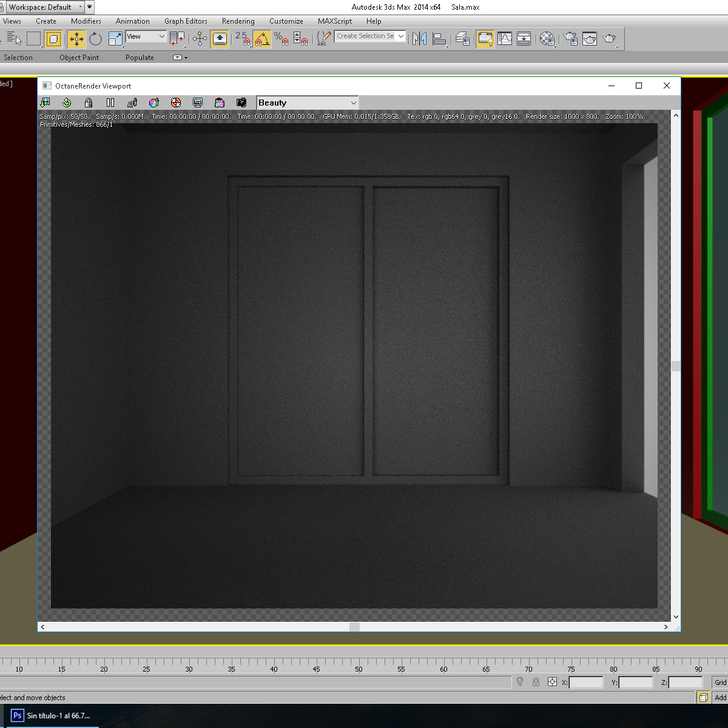The height and width of the screenshot is (728, 728).
Task: Open the Graph Editors menu
Action: point(186,21)
